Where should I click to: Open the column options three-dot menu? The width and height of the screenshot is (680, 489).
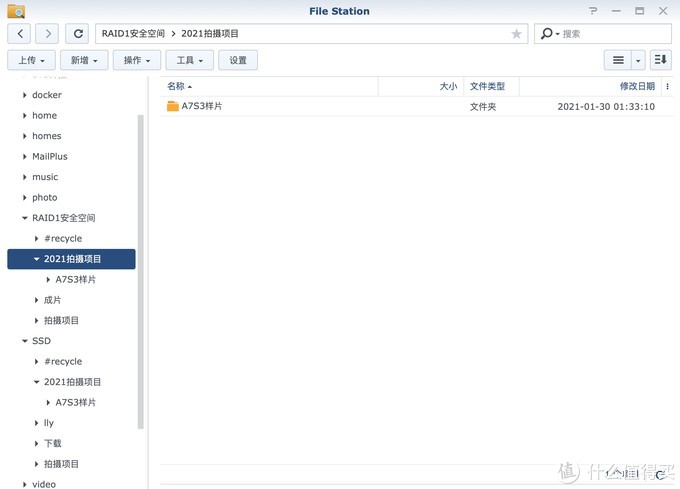pos(667,86)
